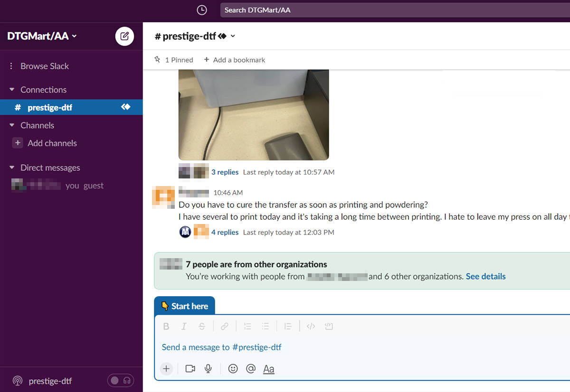Toggle strikethrough formatting
Screen dimensions: 570x392
click(x=202, y=326)
